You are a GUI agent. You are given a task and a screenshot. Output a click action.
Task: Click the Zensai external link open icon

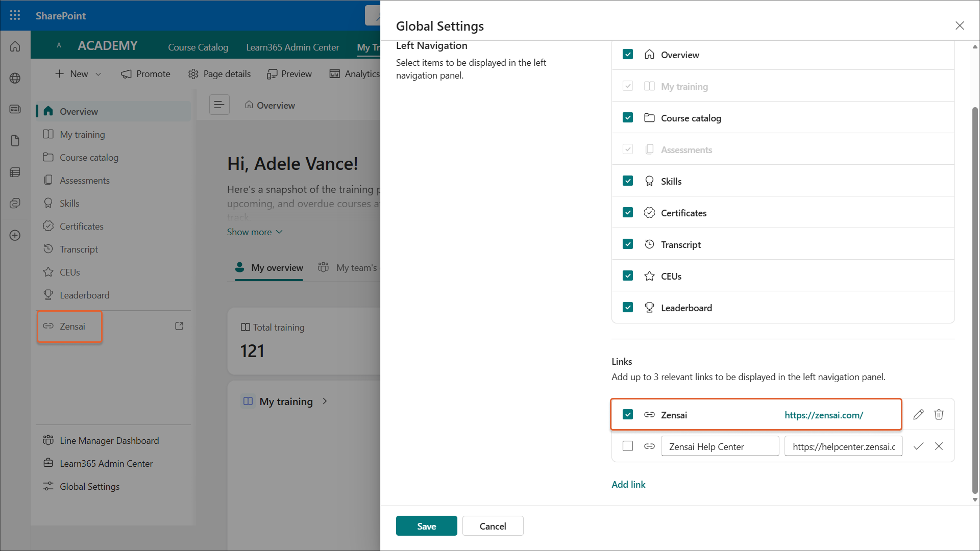pos(179,326)
